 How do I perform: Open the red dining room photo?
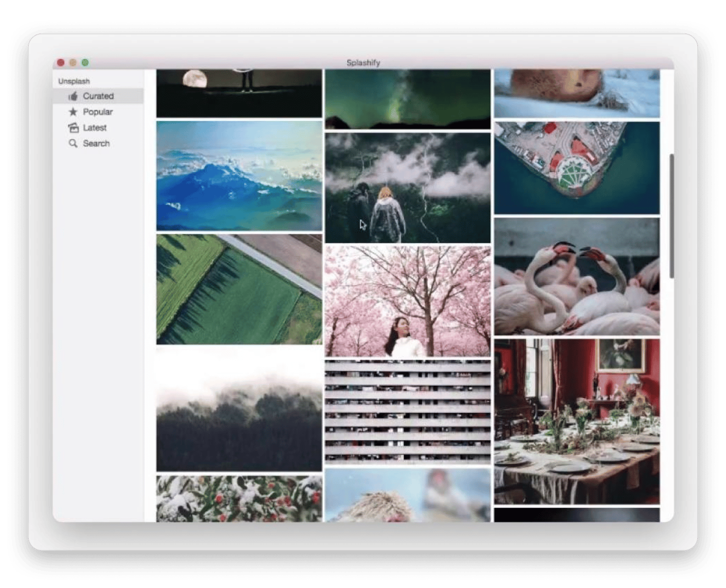coord(577,421)
